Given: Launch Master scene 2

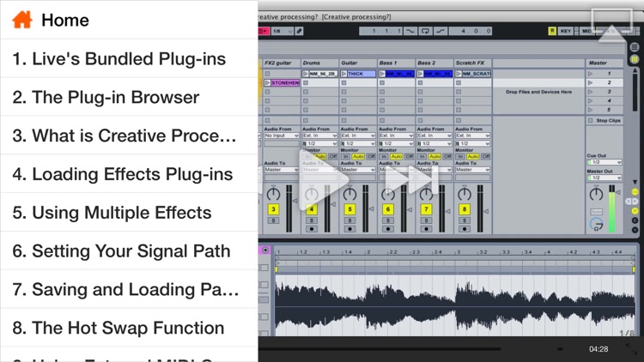Looking at the screenshot, I should pos(591,82).
